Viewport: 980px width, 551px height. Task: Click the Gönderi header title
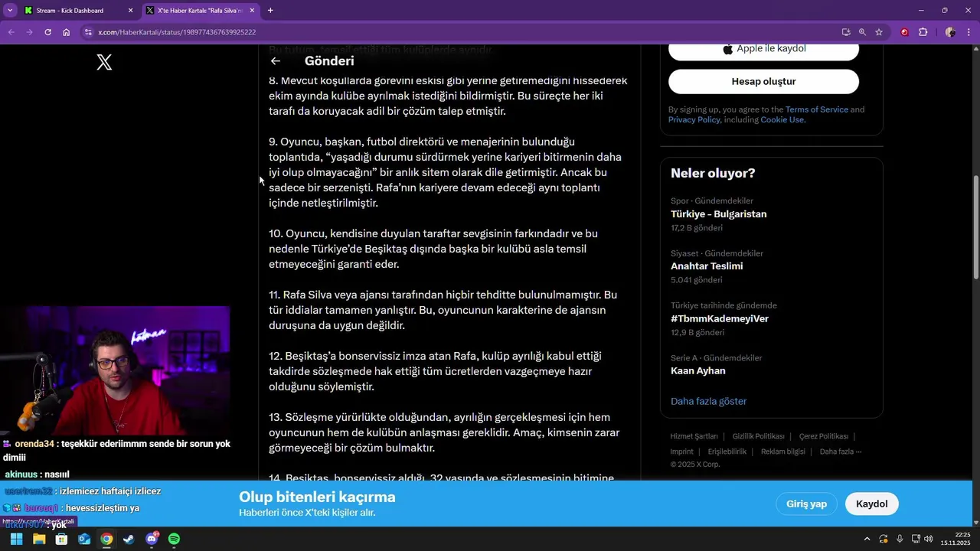[x=329, y=61]
